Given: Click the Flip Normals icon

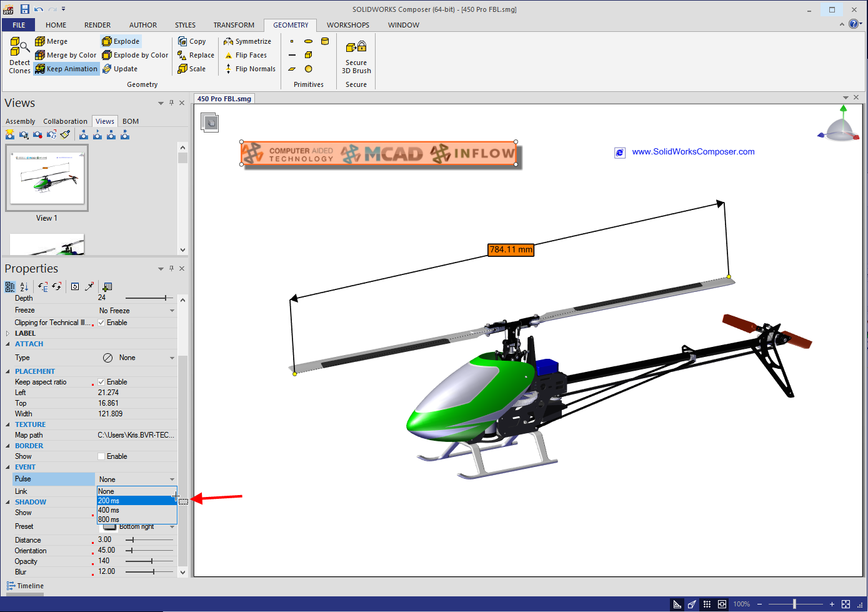Looking at the screenshot, I should 228,69.
